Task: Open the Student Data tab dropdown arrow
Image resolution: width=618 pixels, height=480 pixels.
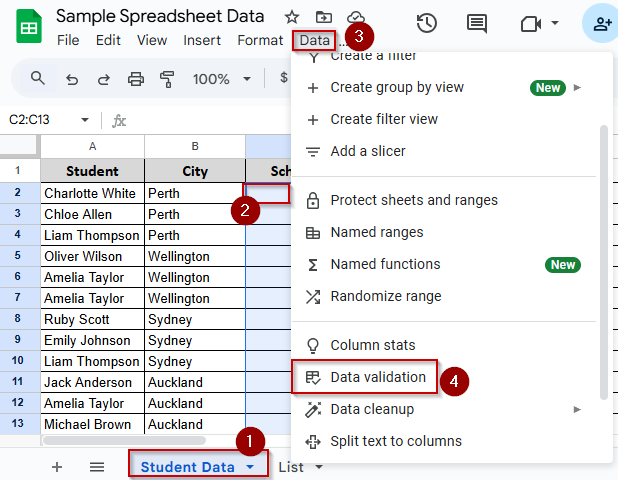Action: (250, 467)
